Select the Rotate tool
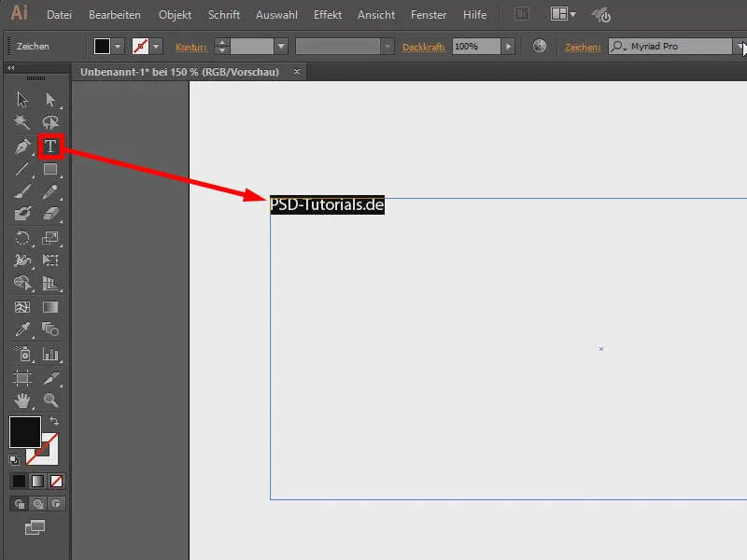 pyautogui.click(x=21, y=238)
